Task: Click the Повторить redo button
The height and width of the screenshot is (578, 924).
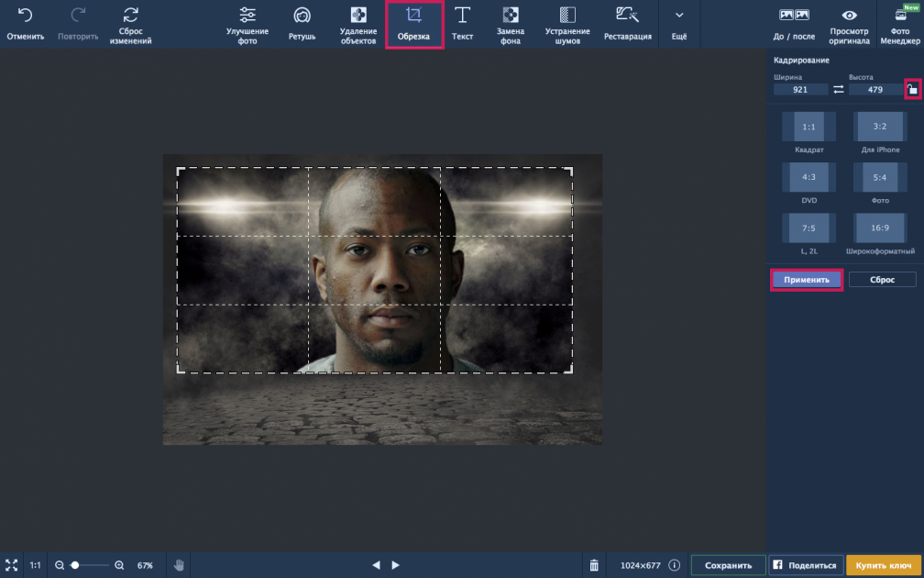Action: coord(78,25)
